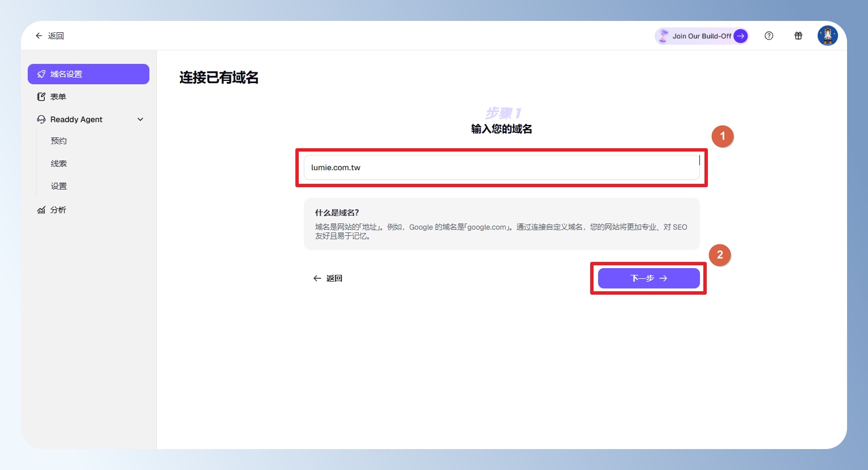Click the Join Our Build-Off banner text
868x470 pixels.
(x=702, y=36)
